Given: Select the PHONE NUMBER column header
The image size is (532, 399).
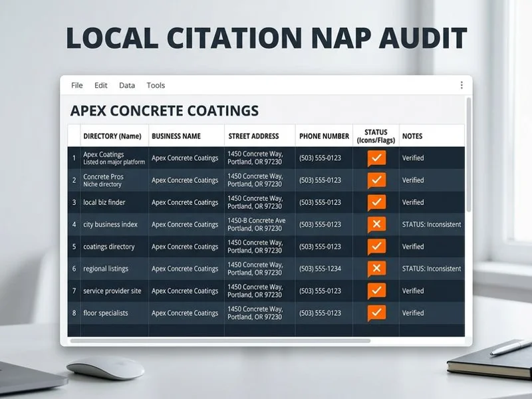Looking at the screenshot, I should pos(324,136).
